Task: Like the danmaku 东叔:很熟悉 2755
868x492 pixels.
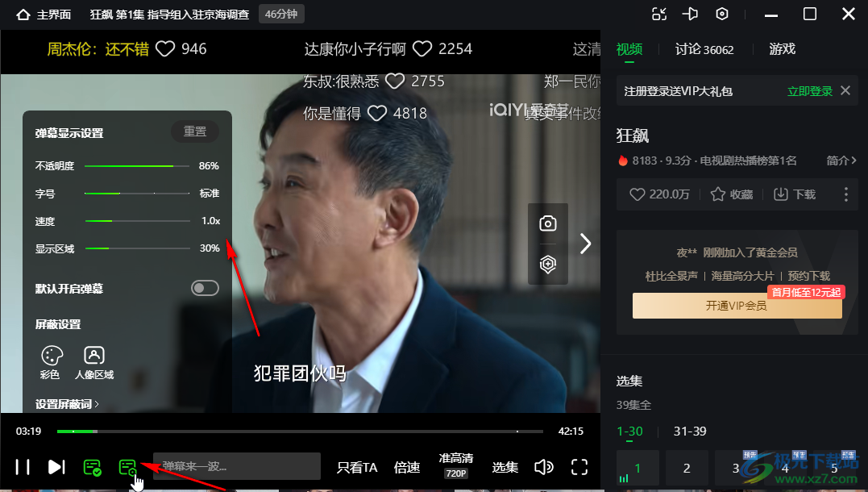Action: coord(395,81)
